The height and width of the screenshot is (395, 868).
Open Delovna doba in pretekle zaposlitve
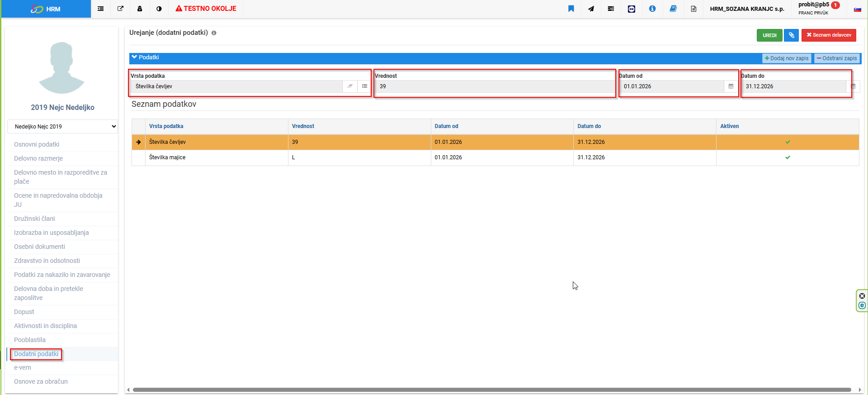(48, 293)
